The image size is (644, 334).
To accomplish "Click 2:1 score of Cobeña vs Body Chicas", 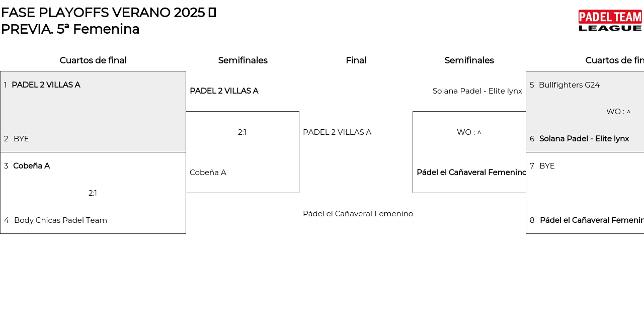I will (93, 193).
